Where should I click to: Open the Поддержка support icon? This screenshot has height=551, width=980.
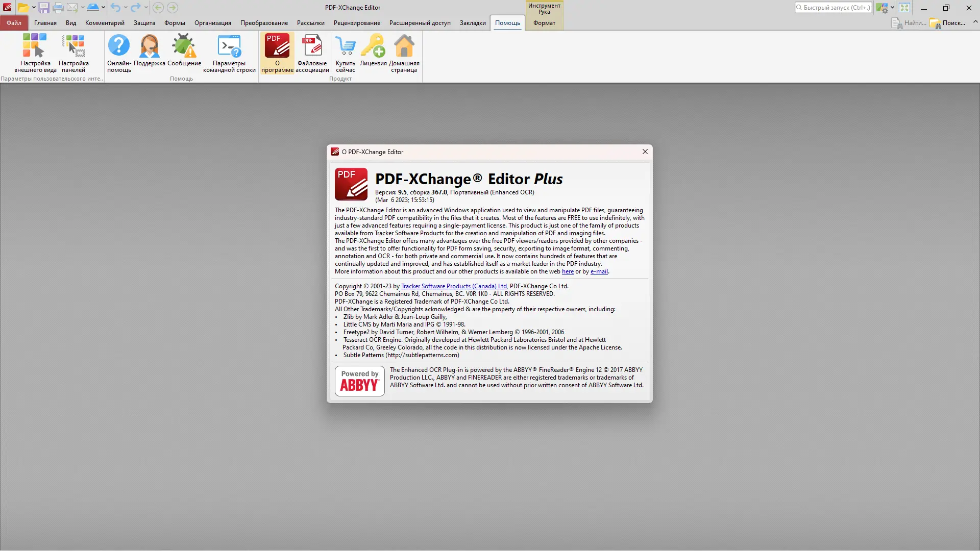point(149,46)
